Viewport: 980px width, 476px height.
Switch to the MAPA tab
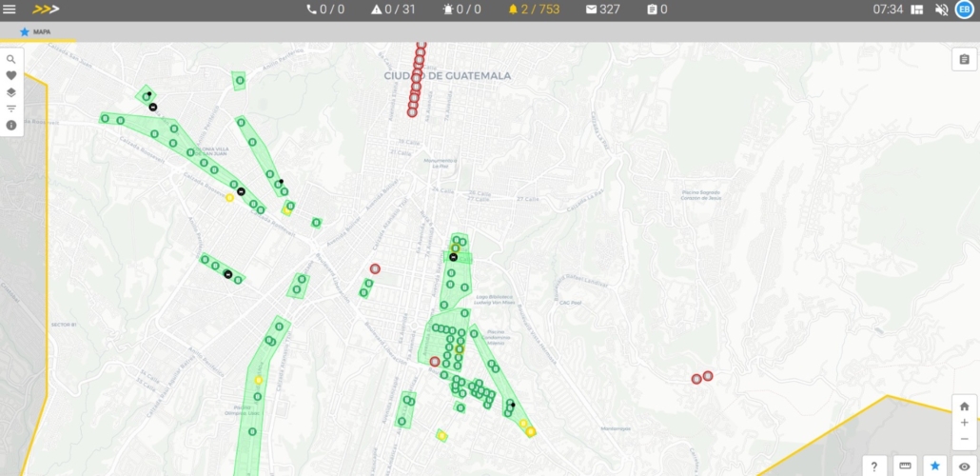(x=35, y=31)
